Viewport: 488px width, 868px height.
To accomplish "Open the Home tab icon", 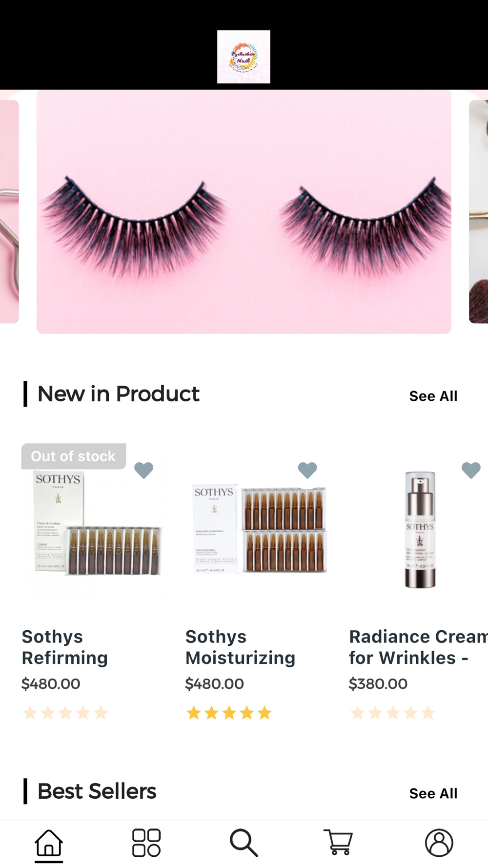I will point(49,843).
